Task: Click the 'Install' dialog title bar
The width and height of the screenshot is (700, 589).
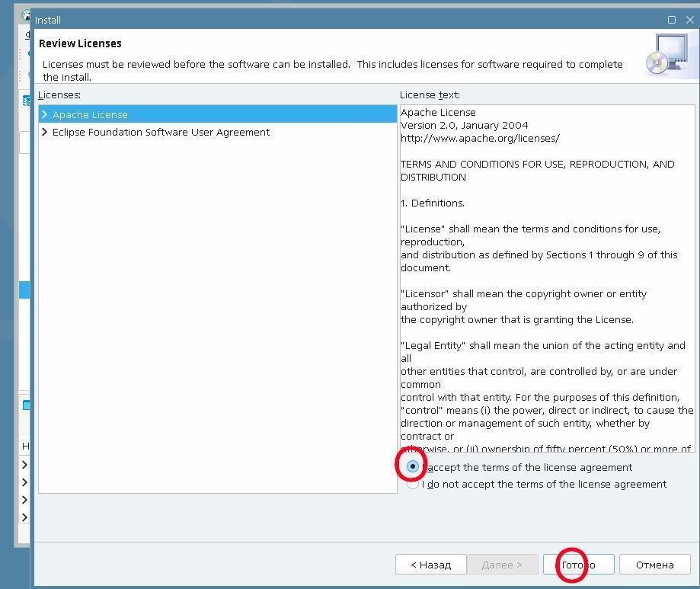Action: [305, 20]
